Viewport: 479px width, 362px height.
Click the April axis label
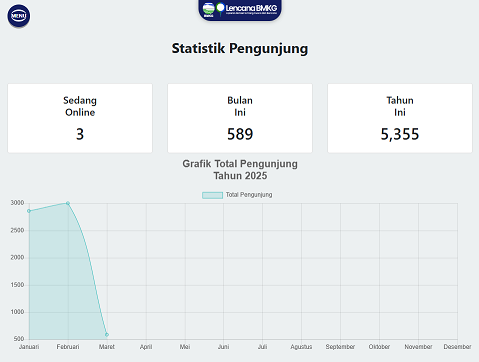pyautogui.click(x=146, y=347)
